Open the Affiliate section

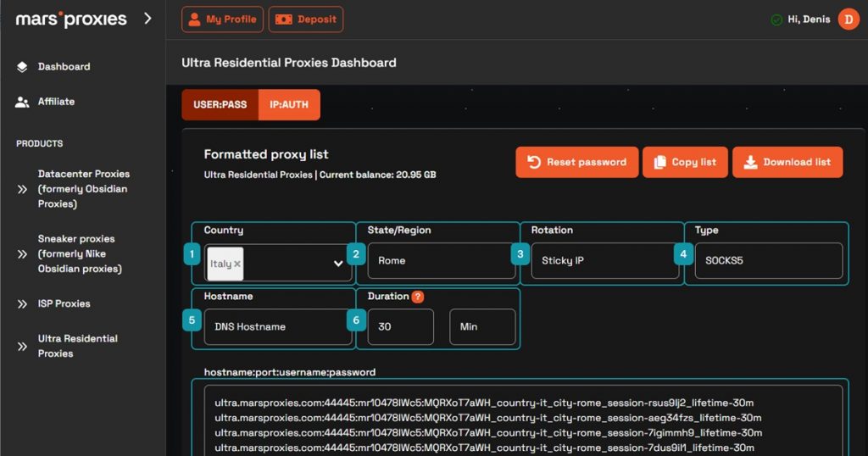pyautogui.click(x=56, y=101)
